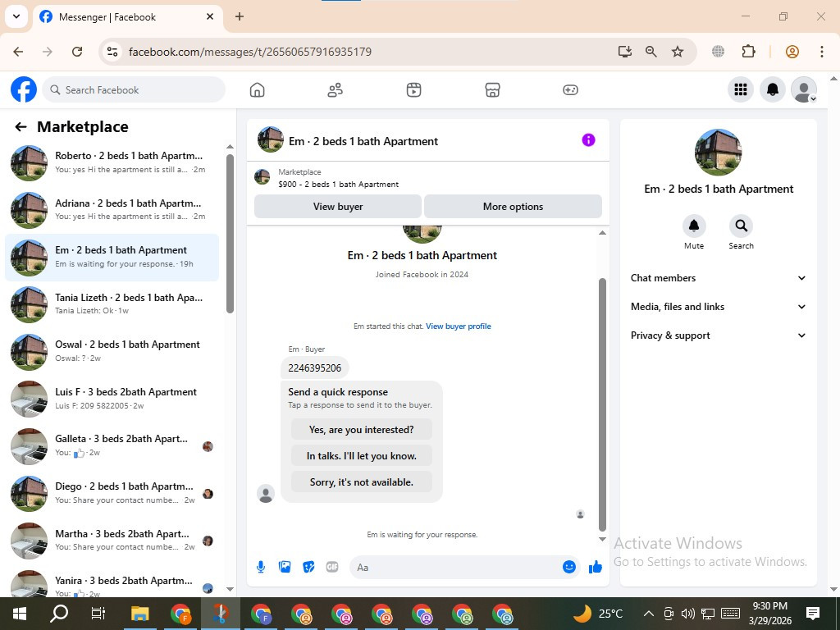This screenshot has height=630, width=840.
Task: Send a thumbs-up like
Action: point(596,567)
